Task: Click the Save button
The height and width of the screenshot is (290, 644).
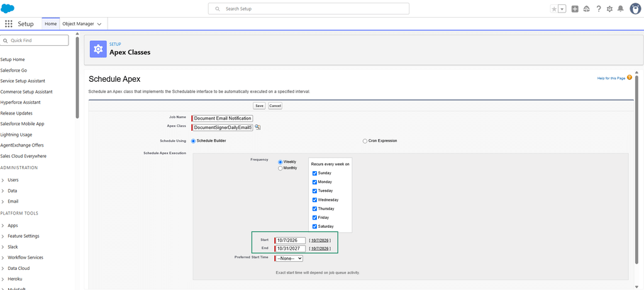Action: pos(259,106)
